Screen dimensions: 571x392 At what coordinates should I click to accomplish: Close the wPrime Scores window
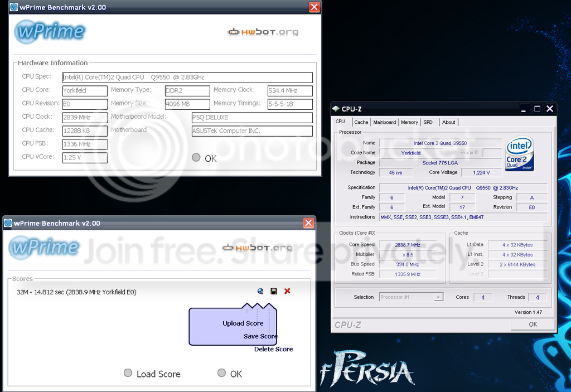[308, 223]
